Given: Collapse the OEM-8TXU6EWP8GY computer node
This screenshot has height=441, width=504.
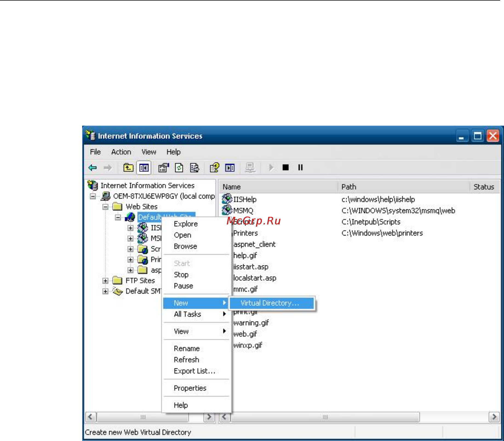Looking at the screenshot, I should coord(93,196).
